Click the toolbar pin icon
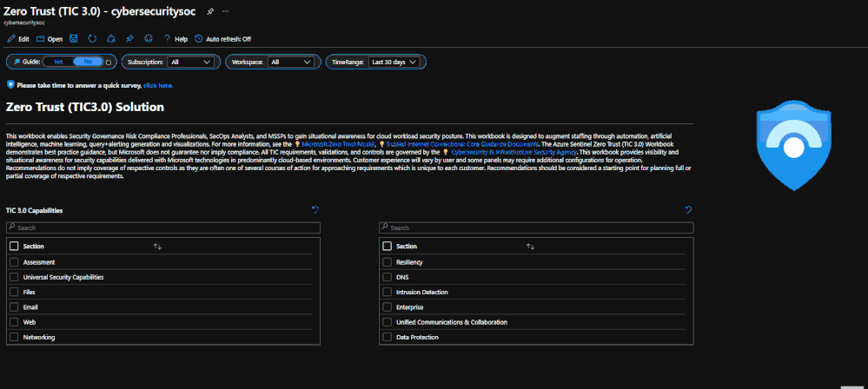Image resolution: width=868 pixels, height=389 pixels. click(129, 39)
